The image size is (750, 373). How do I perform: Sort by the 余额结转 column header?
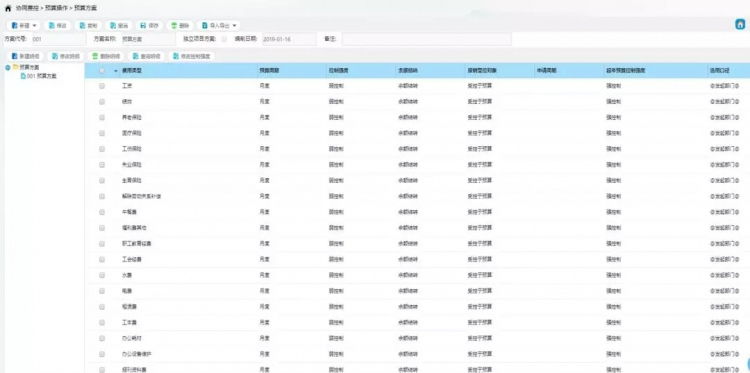(408, 71)
